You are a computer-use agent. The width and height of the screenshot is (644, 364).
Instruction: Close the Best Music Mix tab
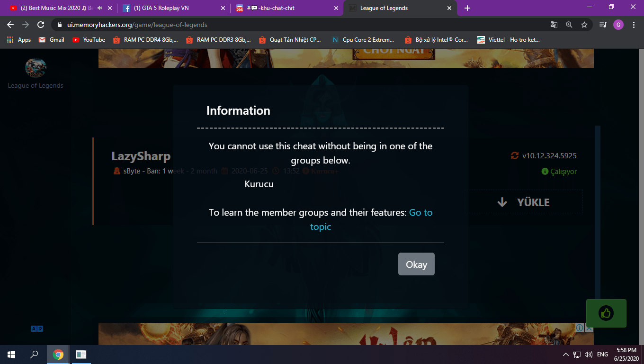(x=110, y=8)
